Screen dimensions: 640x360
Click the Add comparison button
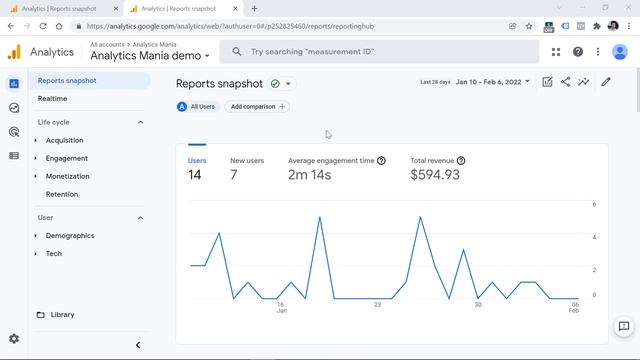[x=257, y=107]
